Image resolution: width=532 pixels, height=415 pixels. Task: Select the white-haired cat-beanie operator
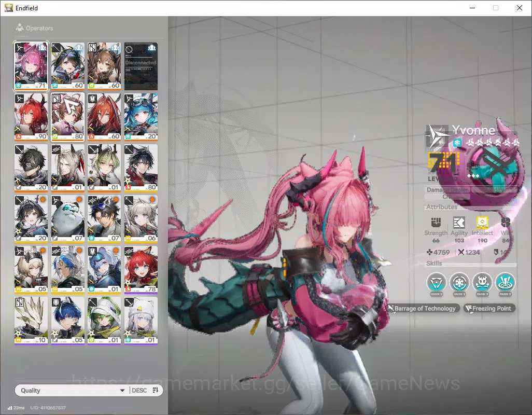point(141,321)
